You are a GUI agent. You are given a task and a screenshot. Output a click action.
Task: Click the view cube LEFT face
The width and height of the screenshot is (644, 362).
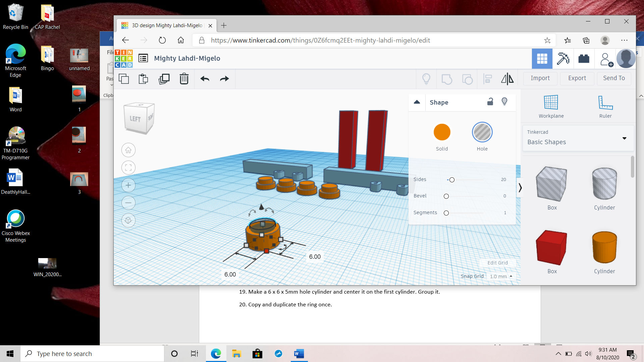tap(135, 119)
